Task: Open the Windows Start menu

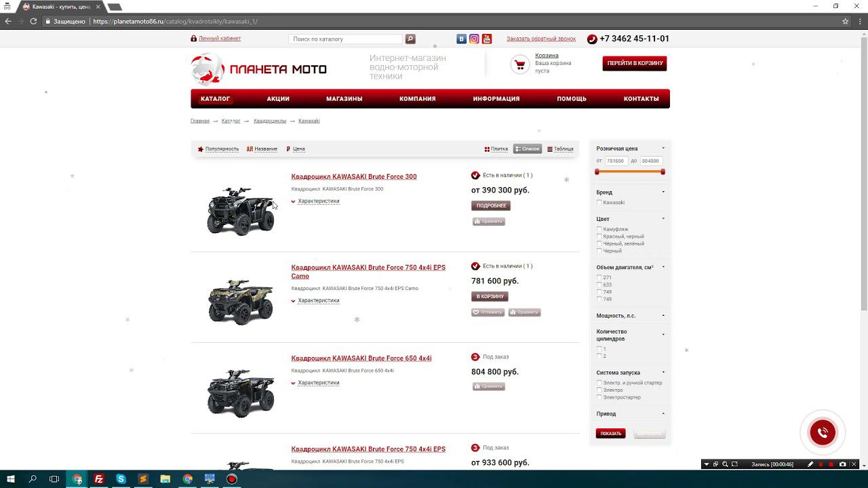Action: click(11, 479)
